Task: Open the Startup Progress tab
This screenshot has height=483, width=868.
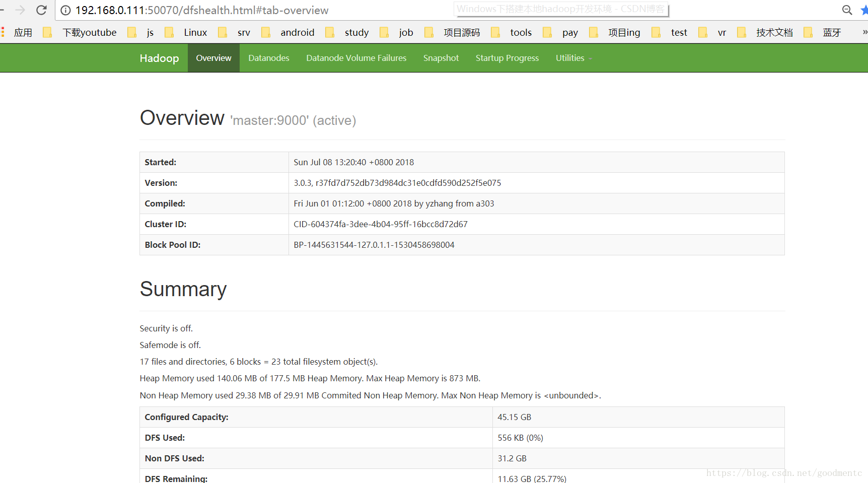Action: [507, 58]
